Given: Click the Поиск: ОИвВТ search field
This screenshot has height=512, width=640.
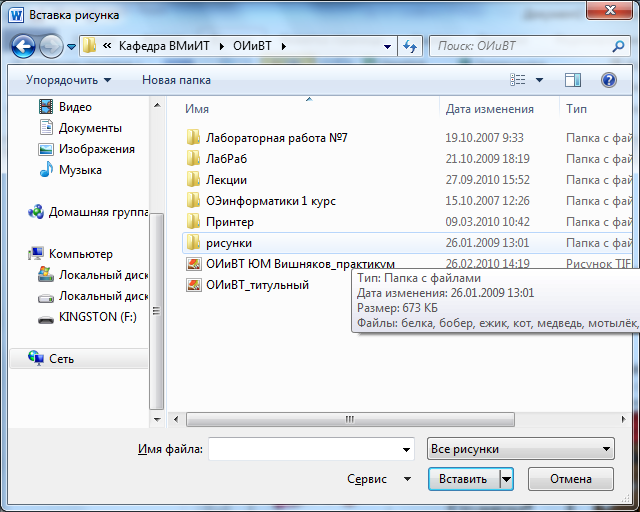Looking at the screenshot, I should pyautogui.click(x=522, y=46).
